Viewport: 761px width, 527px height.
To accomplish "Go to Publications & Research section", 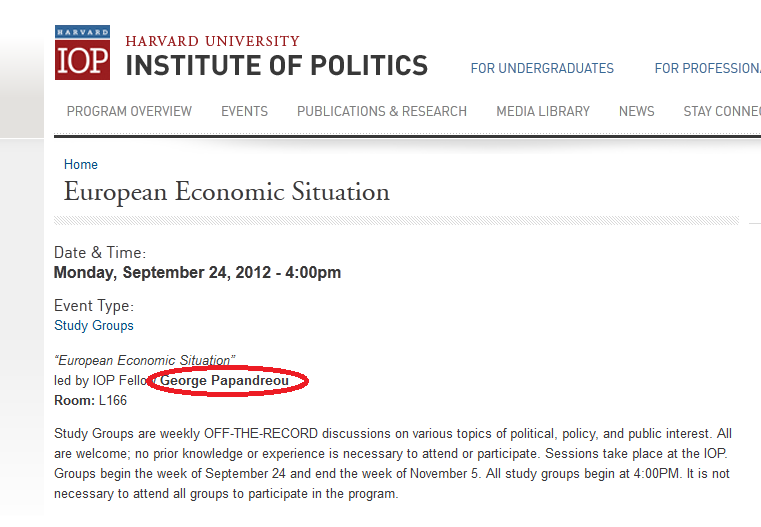I will [x=381, y=111].
